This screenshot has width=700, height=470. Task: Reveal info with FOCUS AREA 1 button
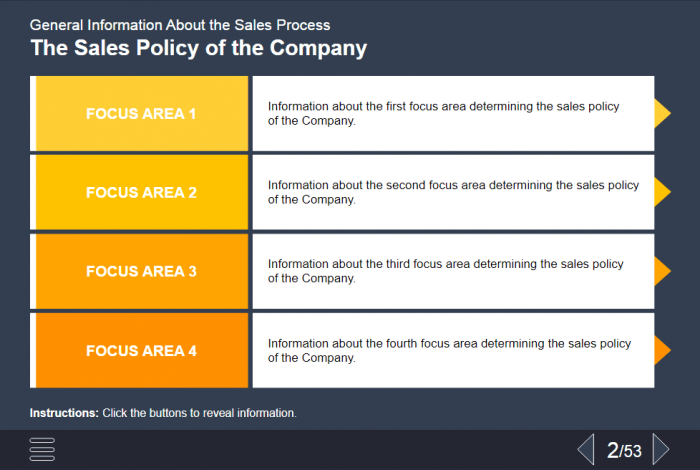tap(142, 114)
